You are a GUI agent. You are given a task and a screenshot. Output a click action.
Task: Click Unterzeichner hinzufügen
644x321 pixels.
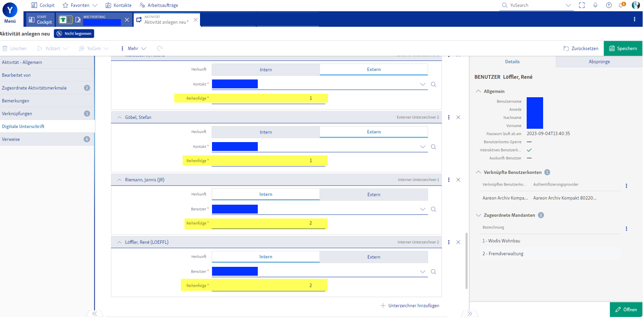tap(409, 305)
